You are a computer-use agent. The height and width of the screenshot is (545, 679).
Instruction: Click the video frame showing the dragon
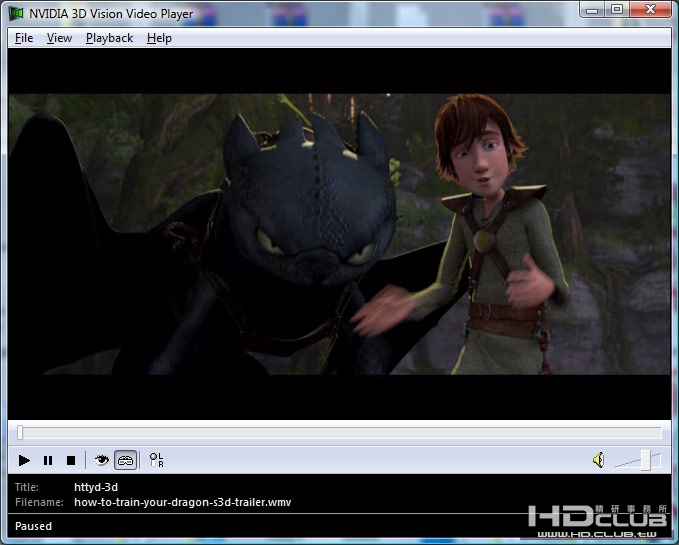[x=340, y=234]
